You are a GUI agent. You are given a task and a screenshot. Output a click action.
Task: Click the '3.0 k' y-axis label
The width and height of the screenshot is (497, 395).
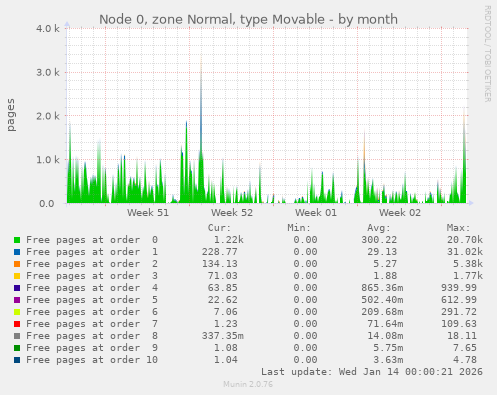coord(48,72)
